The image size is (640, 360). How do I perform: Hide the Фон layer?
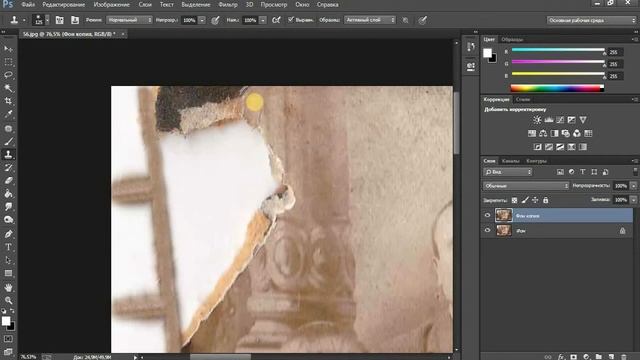(x=487, y=231)
